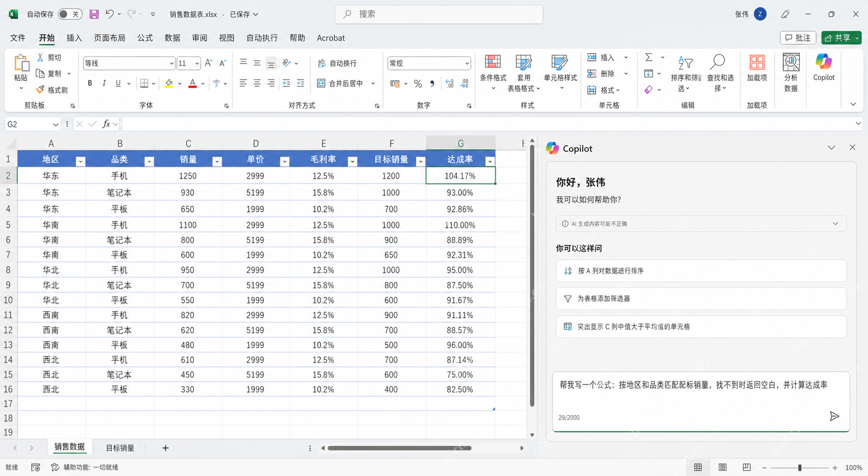Expand AI disclaimer notice in Copilot
Viewport: 868px width, 476px height.
coord(835,223)
